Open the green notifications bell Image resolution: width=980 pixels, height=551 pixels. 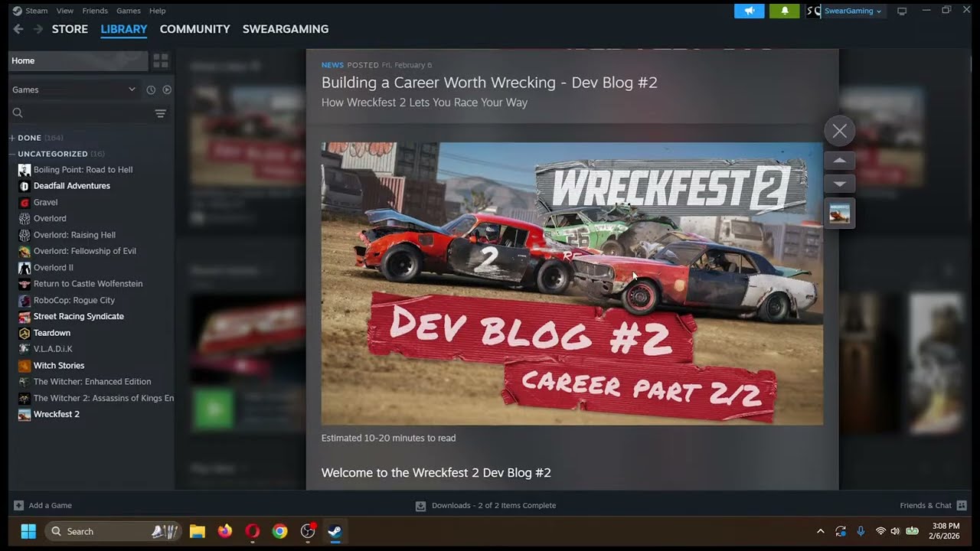785,11
